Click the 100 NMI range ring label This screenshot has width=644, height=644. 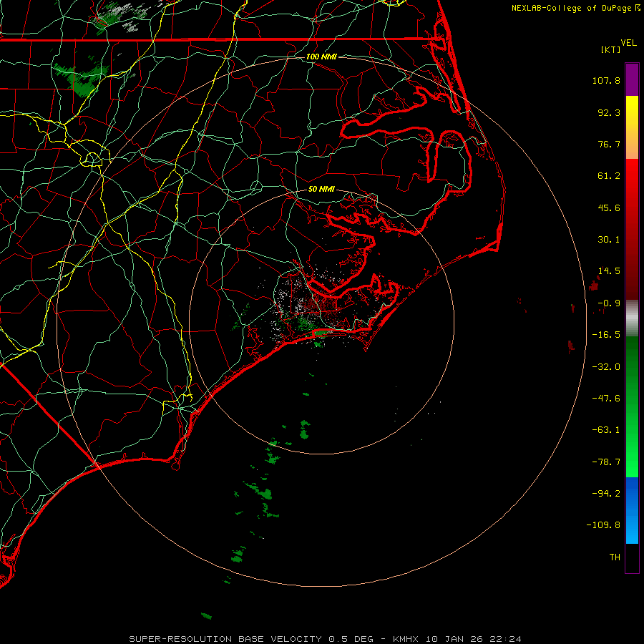coord(321,57)
